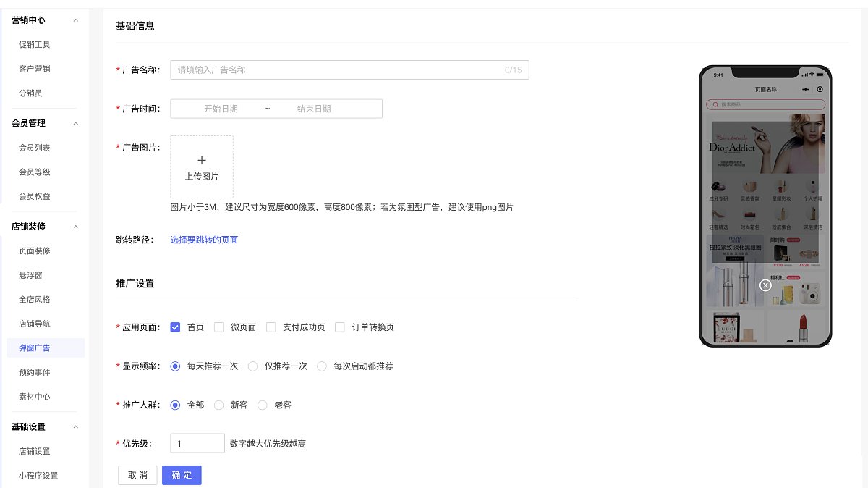
Task: Tick the 支付成功页 checkbox
Action: click(271, 327)
